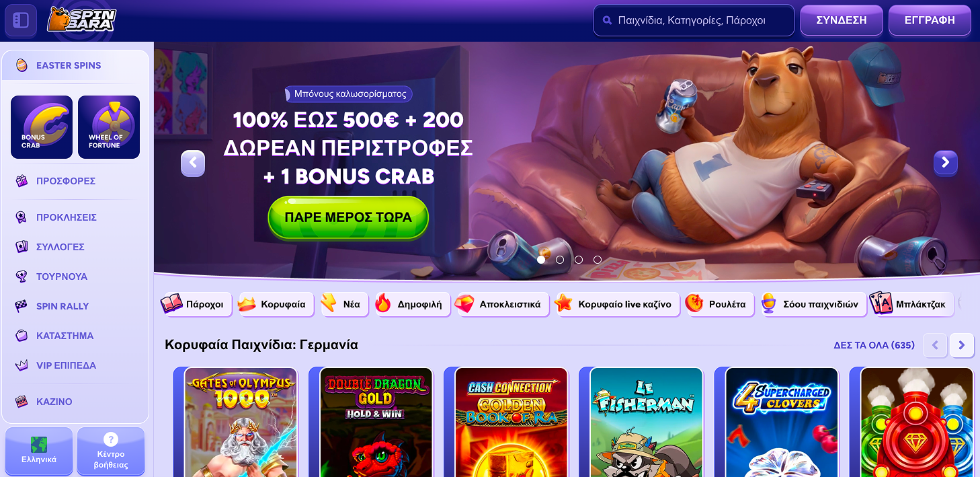Click the ΕΓΓΡΑΦΗ button
The image size is (980, 477).
pos(930,20)
